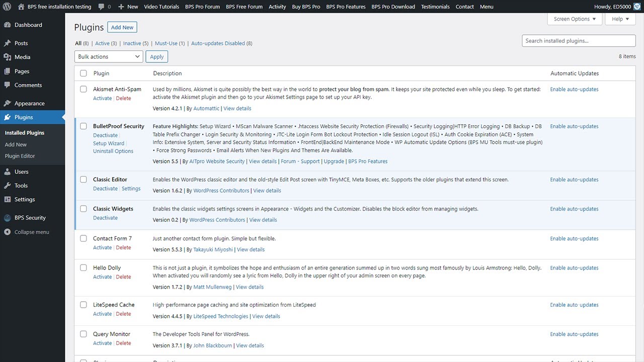
Task: Check the Classic Editor checkbox
Action: (x=84, y=179)
